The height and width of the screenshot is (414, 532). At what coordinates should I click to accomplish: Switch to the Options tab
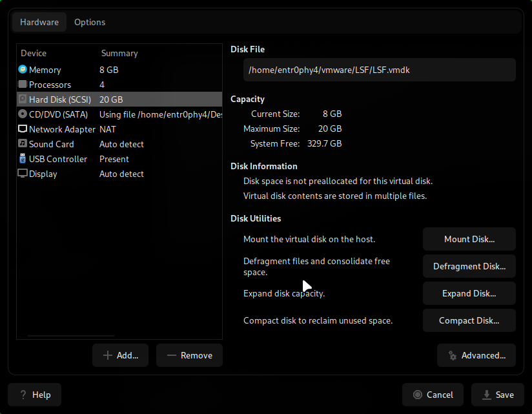point(89,22)
